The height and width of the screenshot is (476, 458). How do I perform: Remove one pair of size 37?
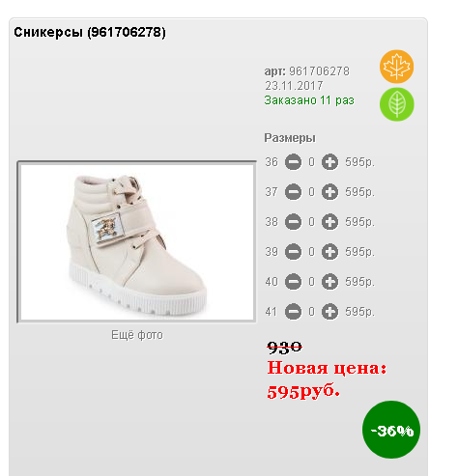click(293, 192)
